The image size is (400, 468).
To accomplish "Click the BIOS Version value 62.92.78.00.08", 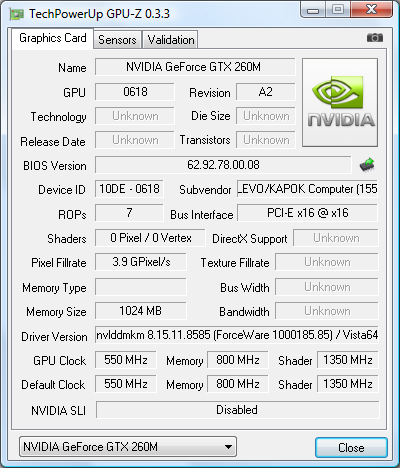I will pyautogui.click(x=223, y=165).
